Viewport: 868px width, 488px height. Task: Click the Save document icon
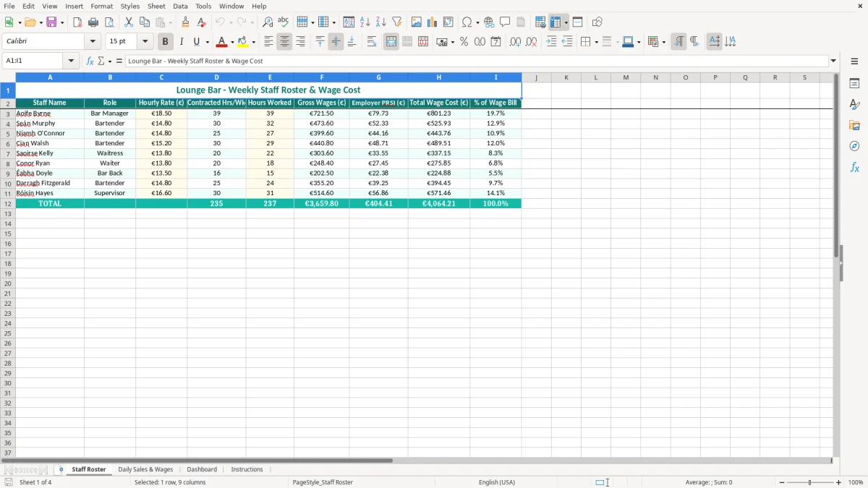click(x=51, y=22)
